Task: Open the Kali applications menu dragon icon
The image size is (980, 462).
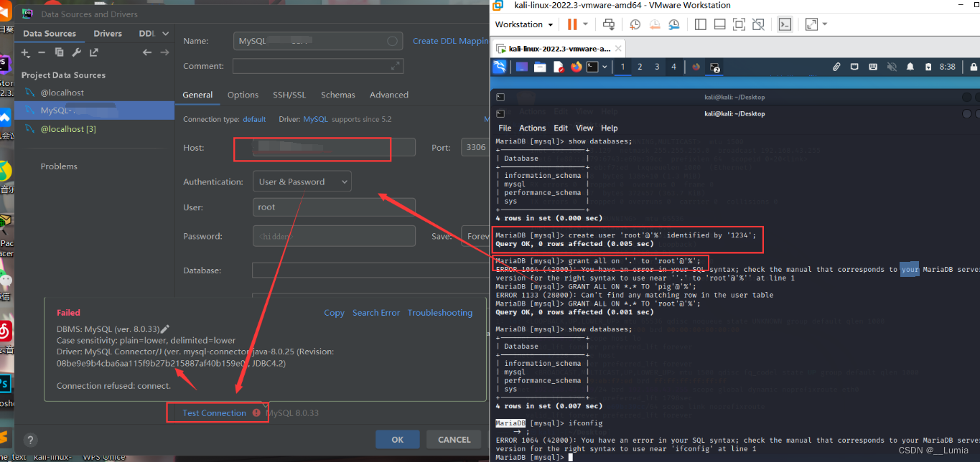Action: pyautogui.click(x=500, y=66)
